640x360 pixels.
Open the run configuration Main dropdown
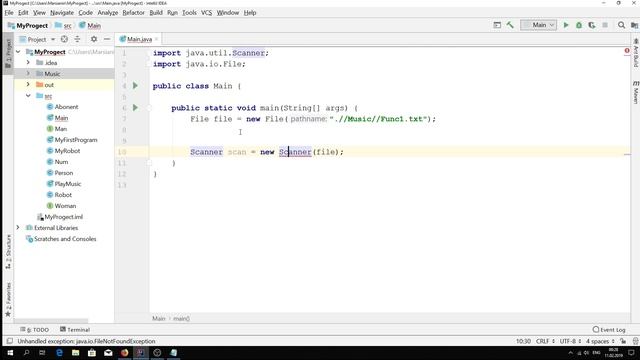538,25
